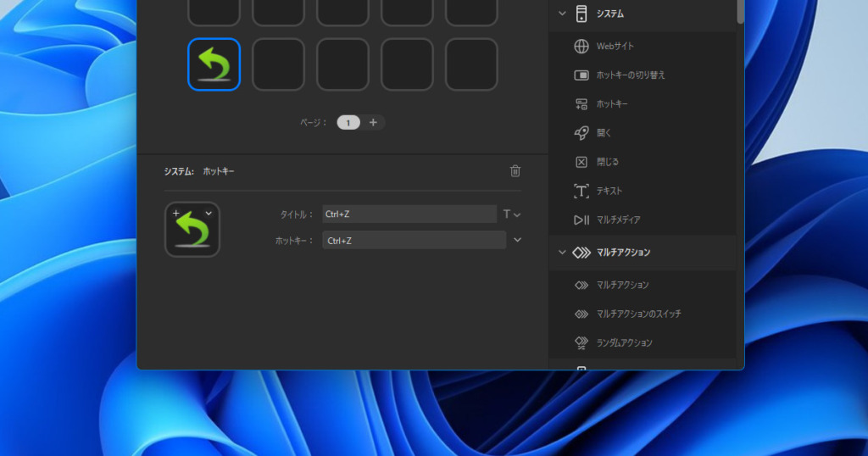Select the green undo arrow key in grid
This screenshot has height=456, width=868.
(214, 64)
